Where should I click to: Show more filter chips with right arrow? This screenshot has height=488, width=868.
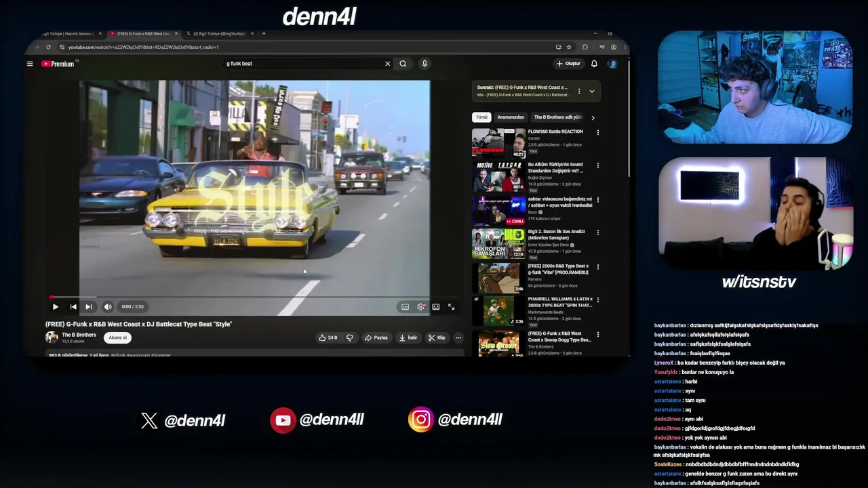tap(593, 117)
